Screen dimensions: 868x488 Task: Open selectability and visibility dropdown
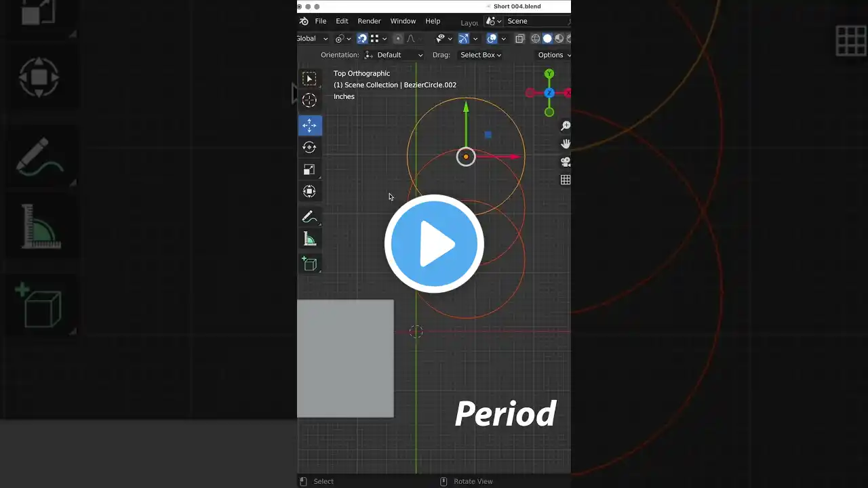(443, 39)
